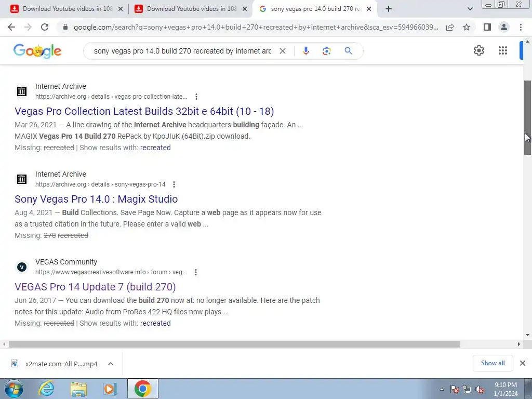532x399 pixels.
Task: Click the Google logo
Action: tap(37, 51)
